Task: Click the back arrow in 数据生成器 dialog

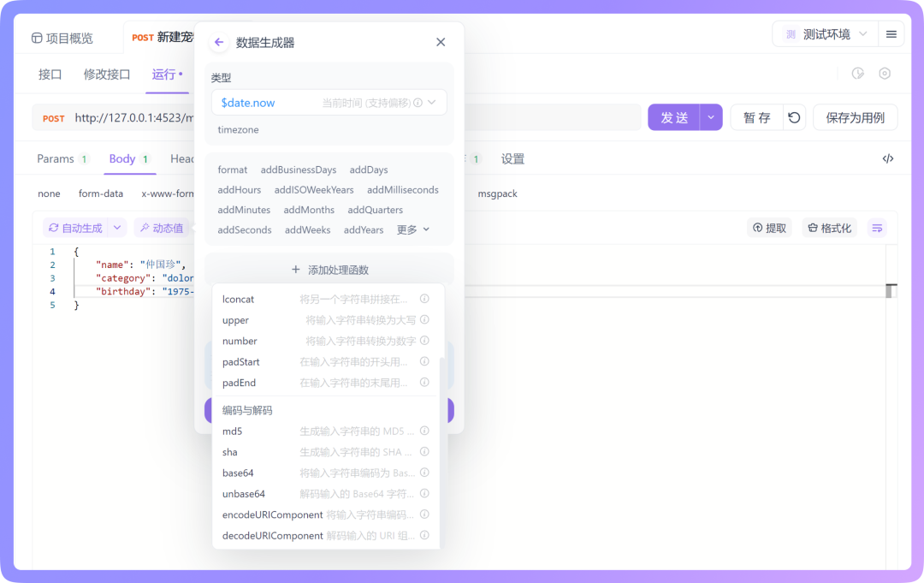Action: [x=219, y=41]
